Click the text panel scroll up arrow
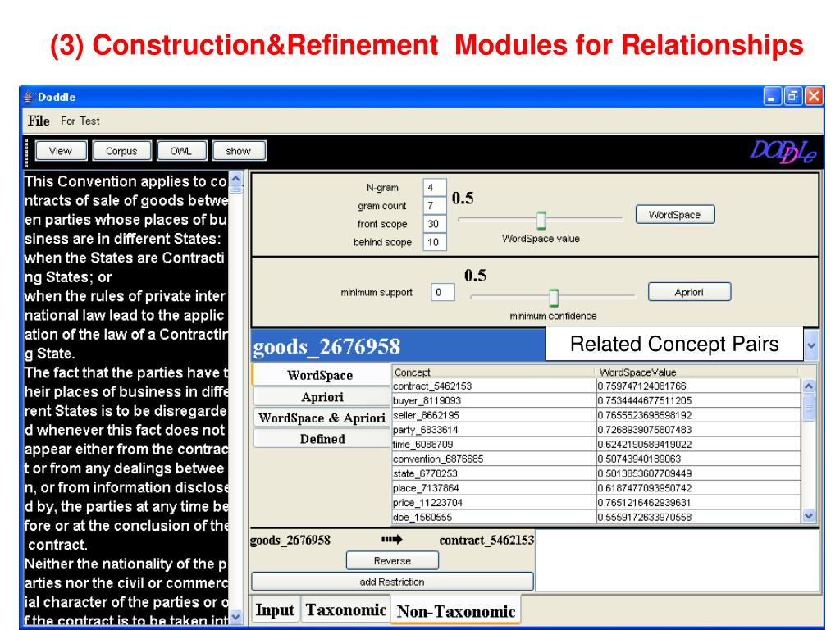The image size is (840, 630). pyautogui.click(x=235, y=178)
